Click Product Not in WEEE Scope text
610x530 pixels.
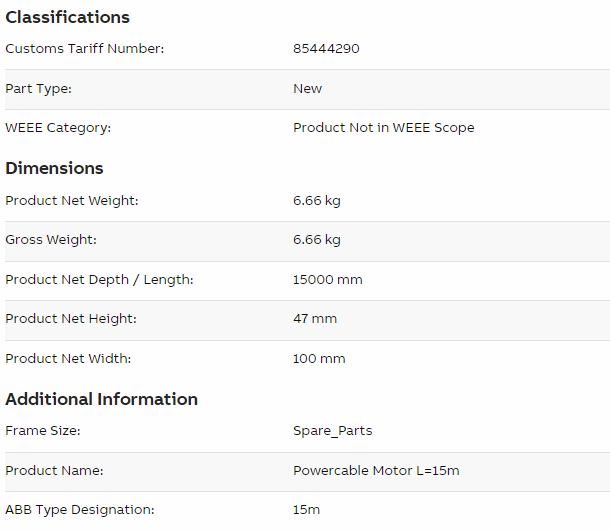(383, 128)
